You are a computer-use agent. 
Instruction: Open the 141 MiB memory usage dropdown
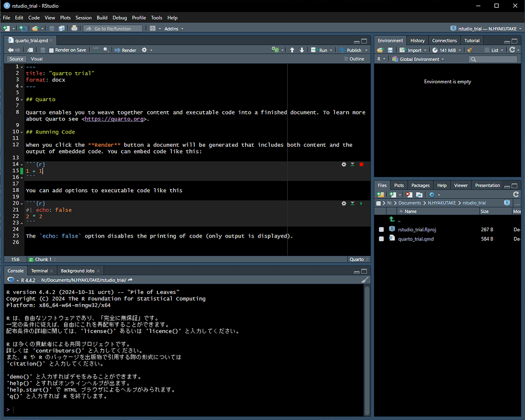click(447, 50)
